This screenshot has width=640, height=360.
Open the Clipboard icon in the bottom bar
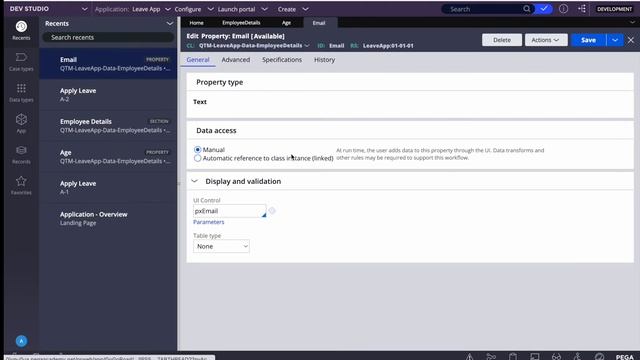(x=513, y=356)
